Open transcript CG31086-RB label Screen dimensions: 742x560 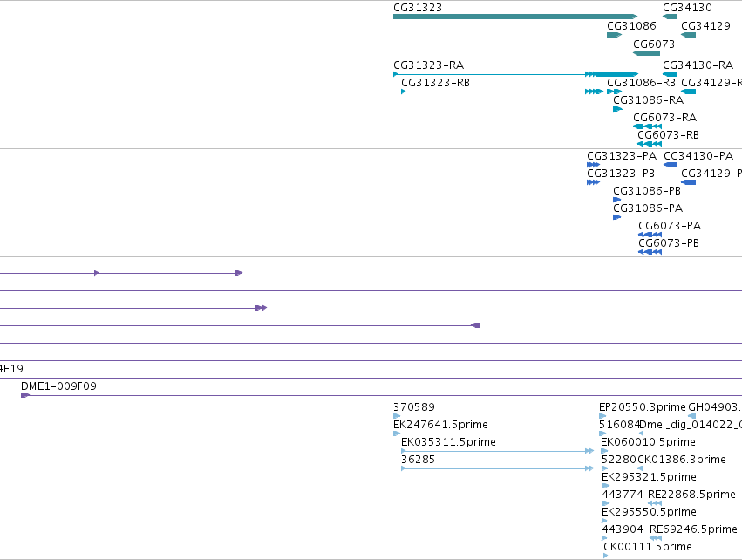click(x=641, y=83)
